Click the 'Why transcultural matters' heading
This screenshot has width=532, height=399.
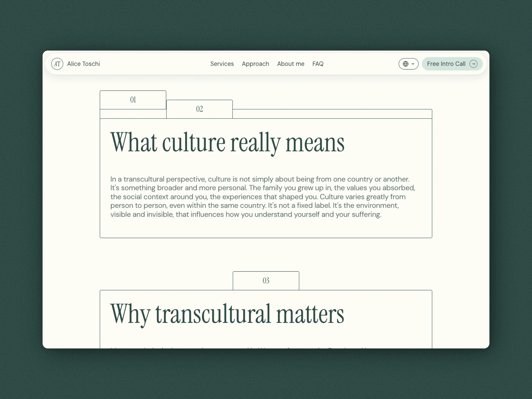point(227,314)
